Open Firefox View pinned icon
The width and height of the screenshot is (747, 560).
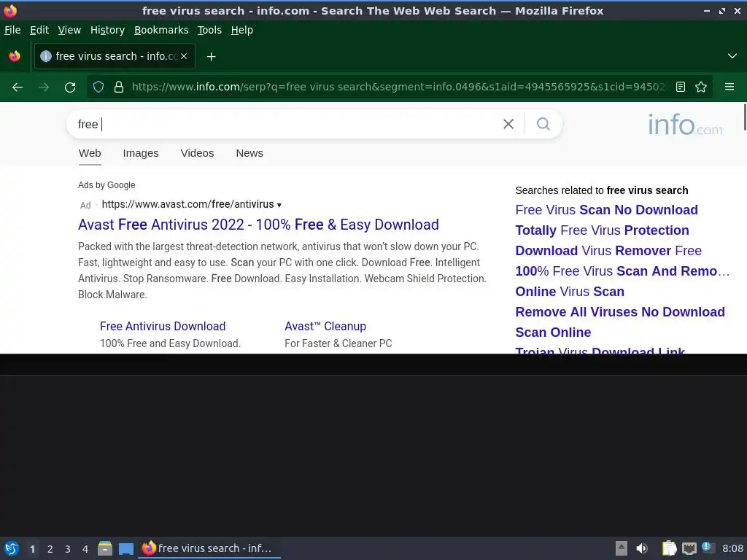pos(15,56)
